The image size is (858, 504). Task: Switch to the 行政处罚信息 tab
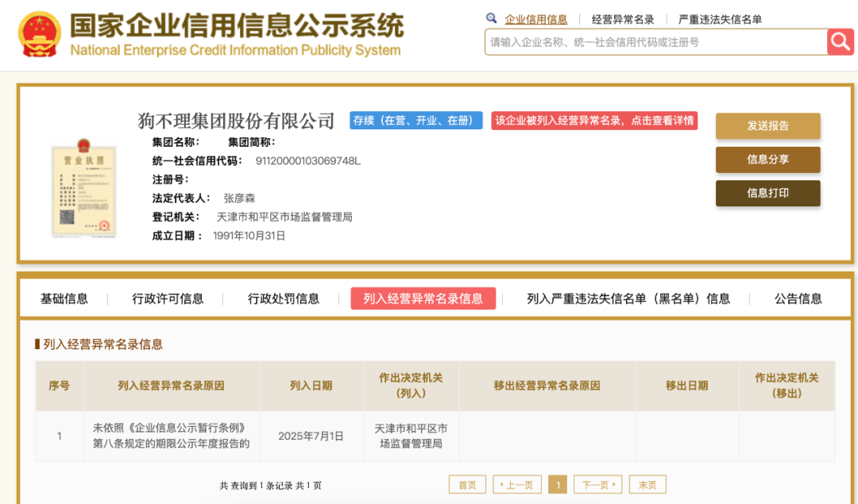pyautogui.click(x=284, y=298)
